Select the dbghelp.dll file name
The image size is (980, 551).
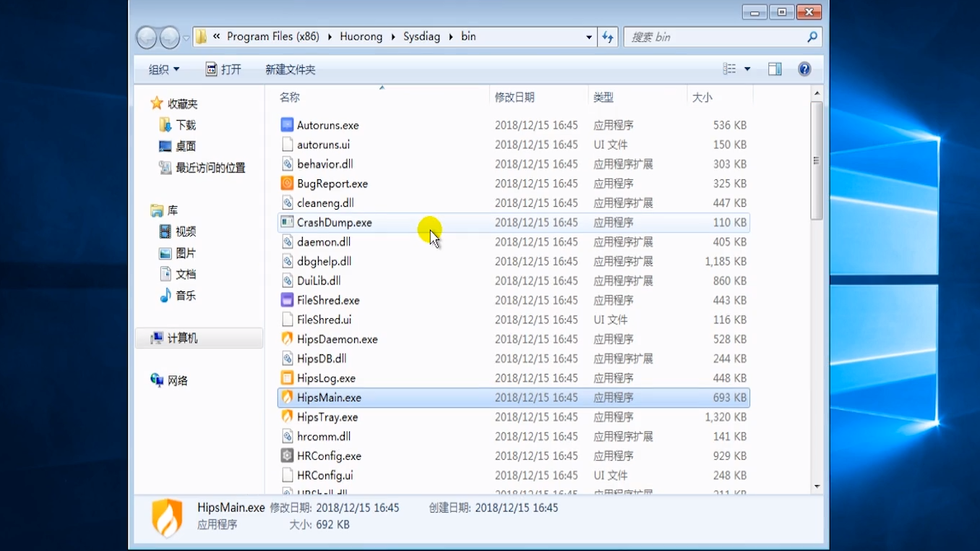click(x=324, y=262)
